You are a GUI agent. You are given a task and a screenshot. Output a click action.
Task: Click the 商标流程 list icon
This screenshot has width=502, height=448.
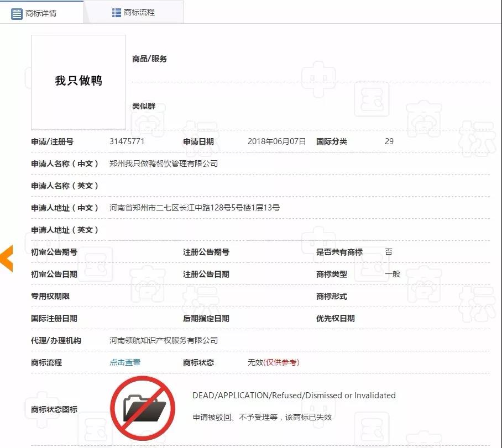(117, 13)
